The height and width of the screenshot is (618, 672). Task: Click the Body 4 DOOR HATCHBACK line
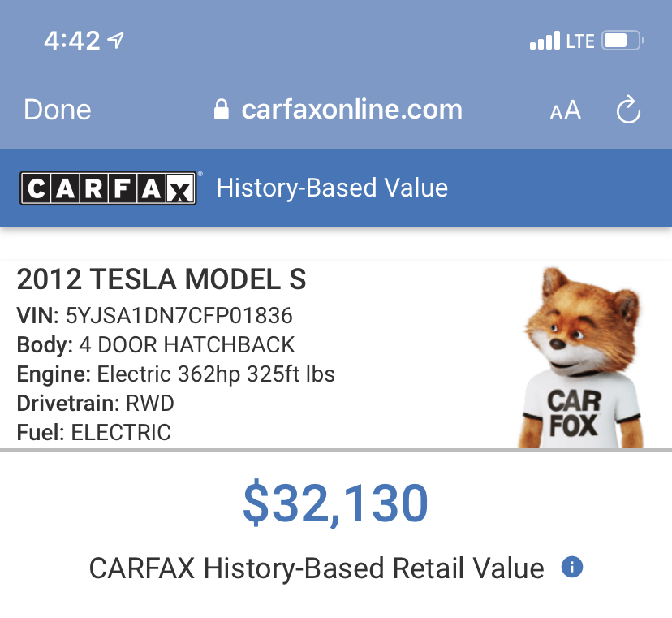pos(156,344)
